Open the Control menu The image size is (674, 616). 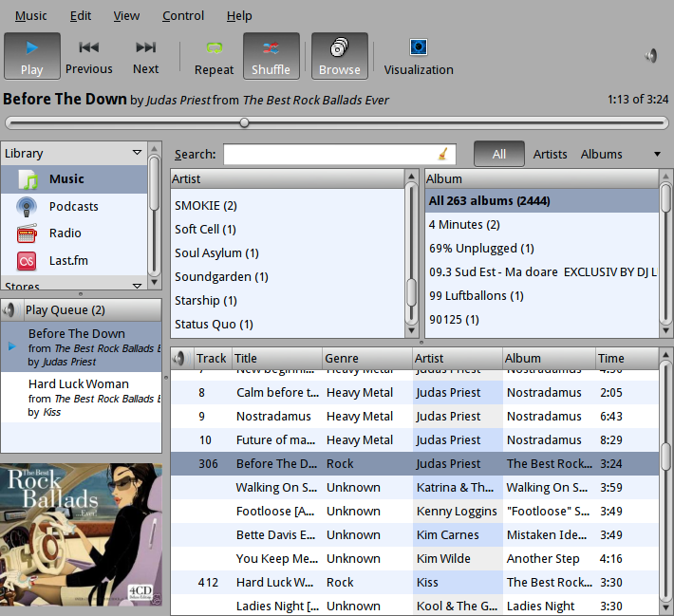(183, 16)
